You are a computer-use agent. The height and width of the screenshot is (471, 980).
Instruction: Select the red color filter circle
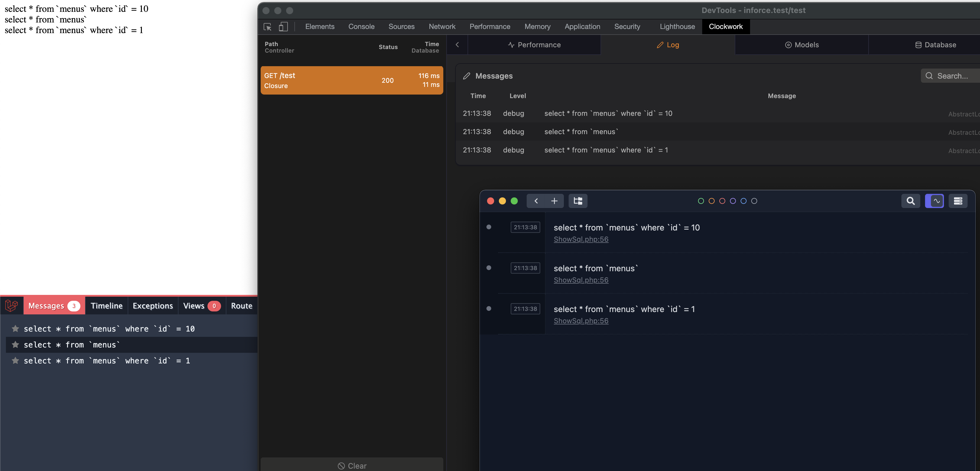[722, 201]
